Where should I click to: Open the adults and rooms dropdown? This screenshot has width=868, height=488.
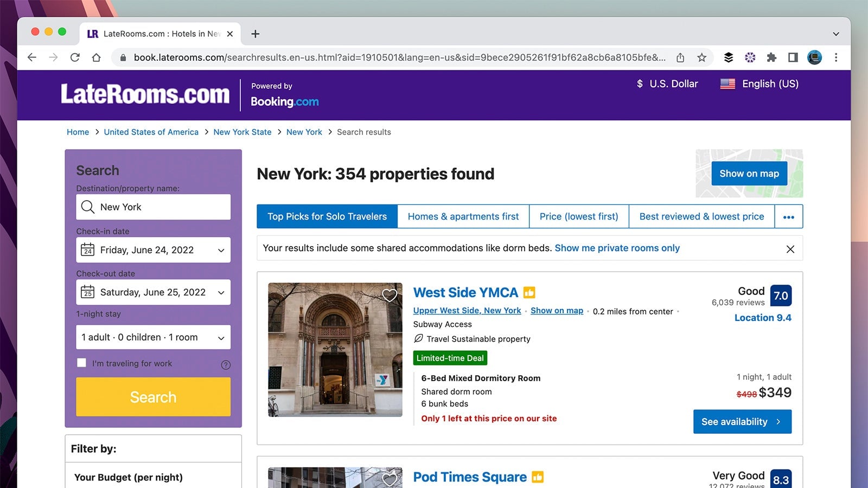(221, 337)
